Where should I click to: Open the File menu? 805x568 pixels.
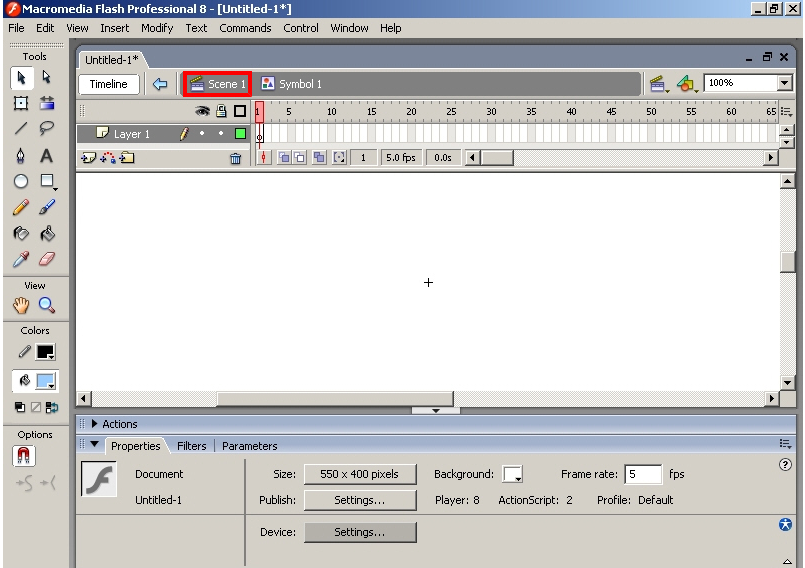[16, 28]
